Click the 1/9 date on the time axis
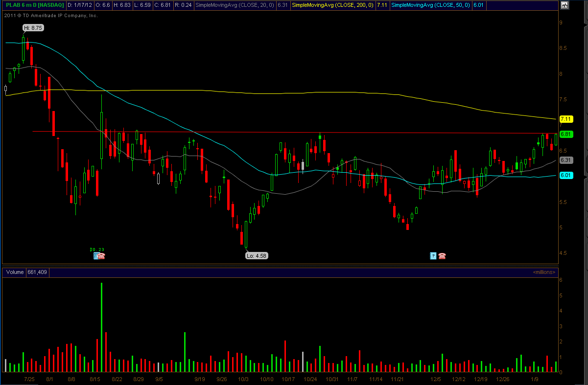 535,379
